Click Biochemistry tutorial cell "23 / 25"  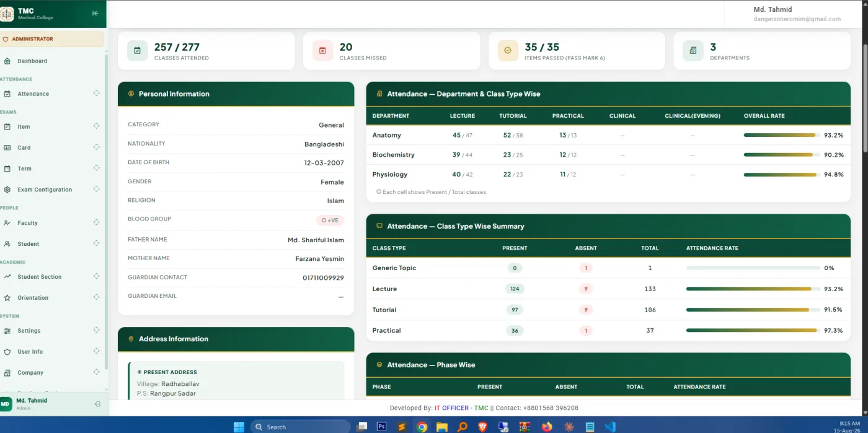(x=513, y=155)
